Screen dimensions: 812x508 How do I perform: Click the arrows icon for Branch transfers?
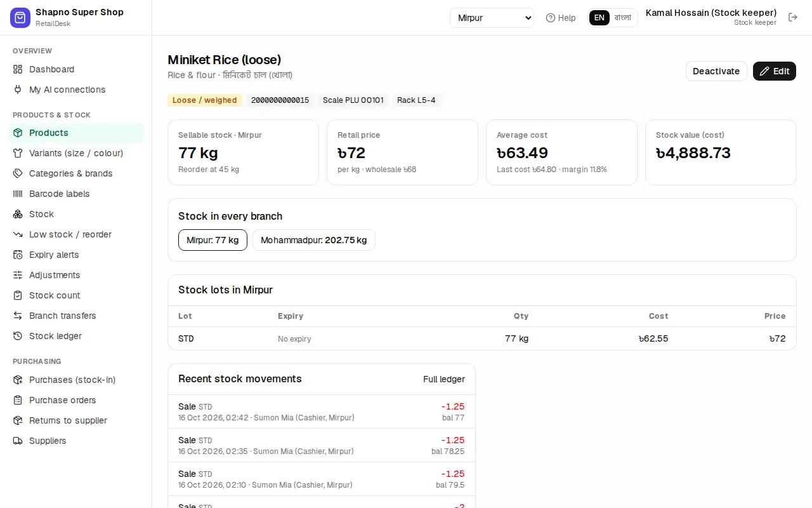click(18, 316)
